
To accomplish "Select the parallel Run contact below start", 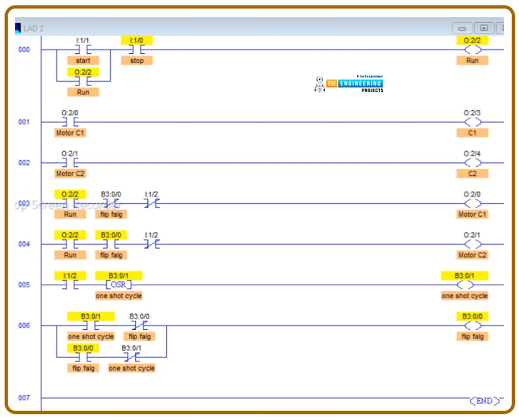I will point(83,81).
